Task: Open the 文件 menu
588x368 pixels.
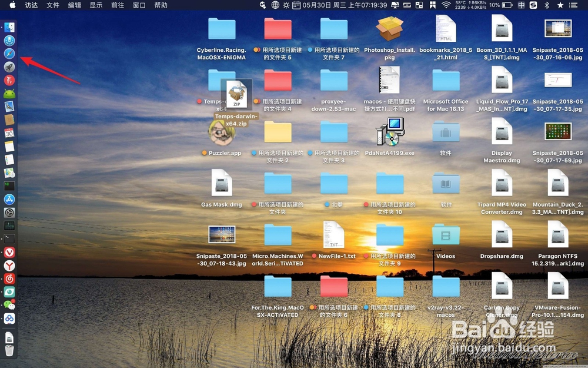Action: point(53,5)
